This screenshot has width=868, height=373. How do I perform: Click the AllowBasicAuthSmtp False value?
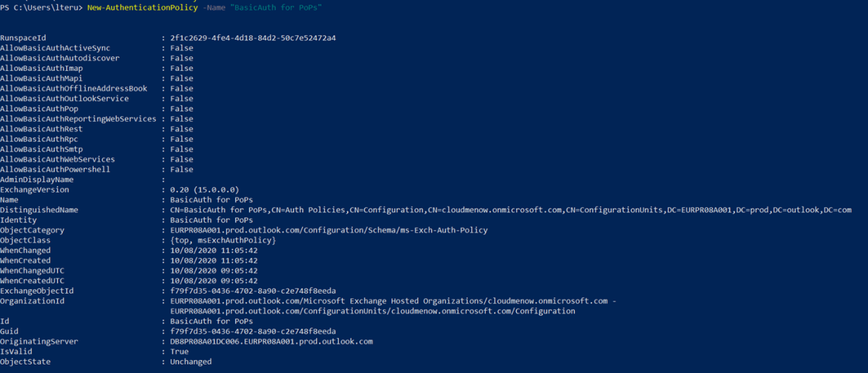(x=181, y=149)
